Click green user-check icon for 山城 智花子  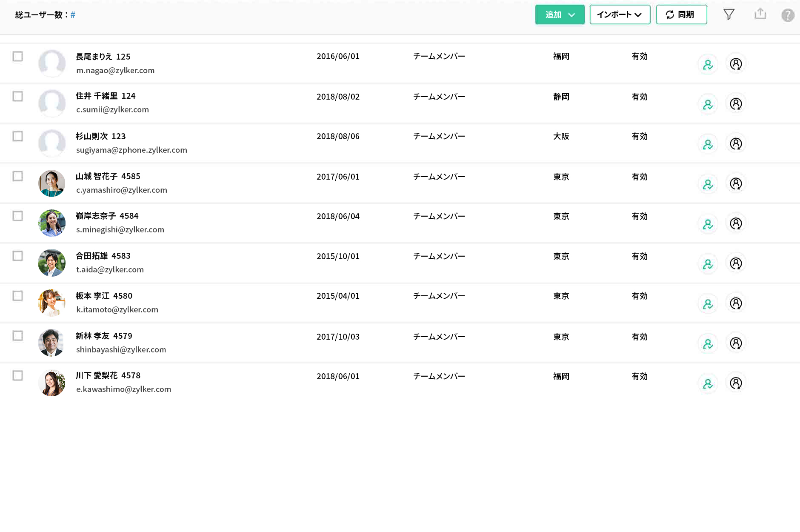pyautogui.click(x=708, y=184)
